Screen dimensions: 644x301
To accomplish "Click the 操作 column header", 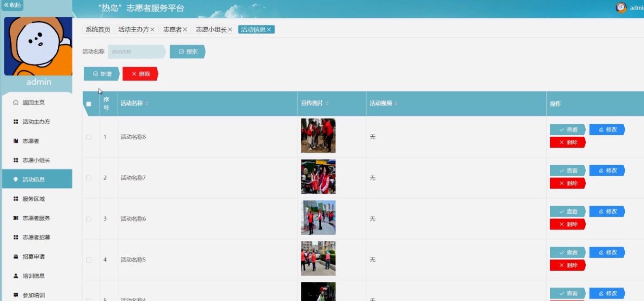I will click(x=555, y=104).
